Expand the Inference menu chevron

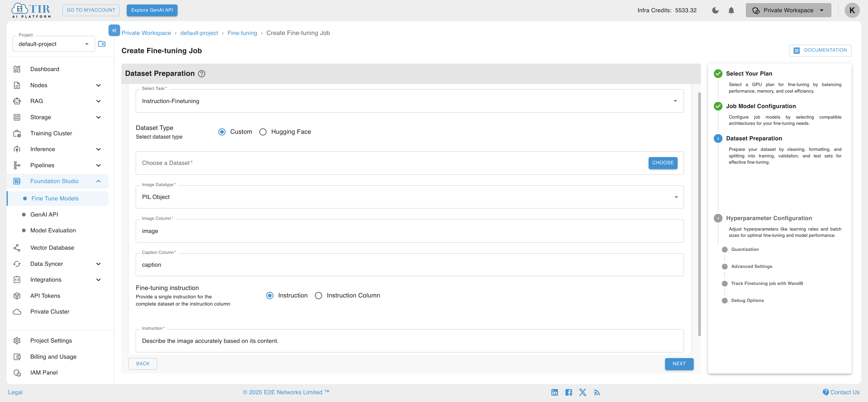[x=98, y=149]
